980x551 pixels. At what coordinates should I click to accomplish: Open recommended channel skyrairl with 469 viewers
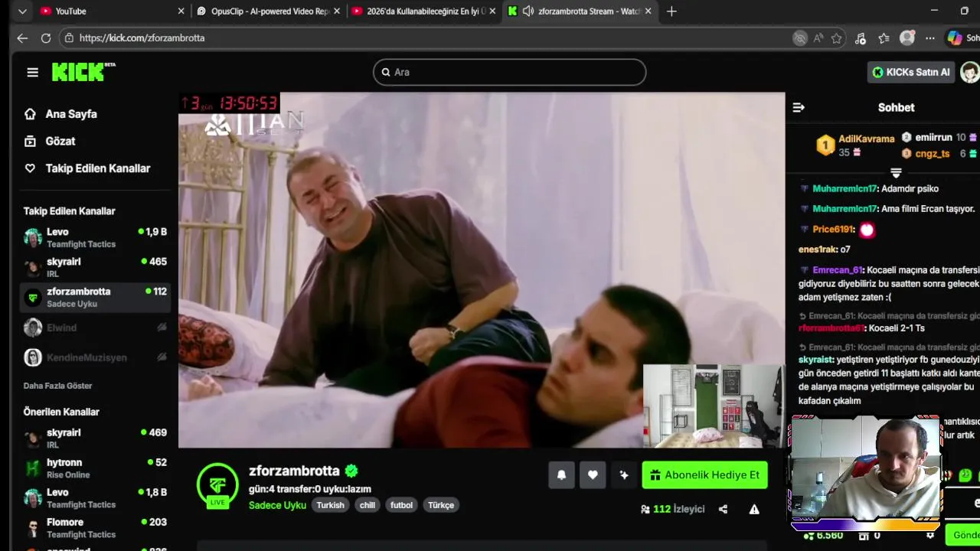point(95,438)
